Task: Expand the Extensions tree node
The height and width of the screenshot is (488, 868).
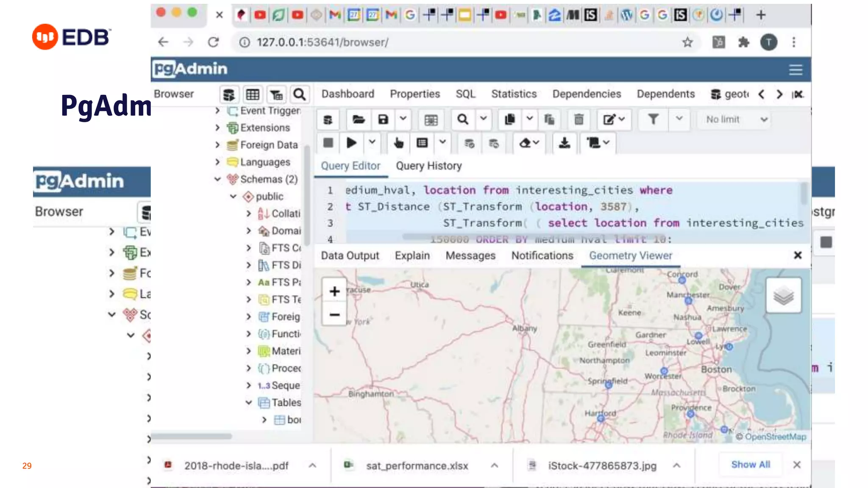Action: [218, 128]
